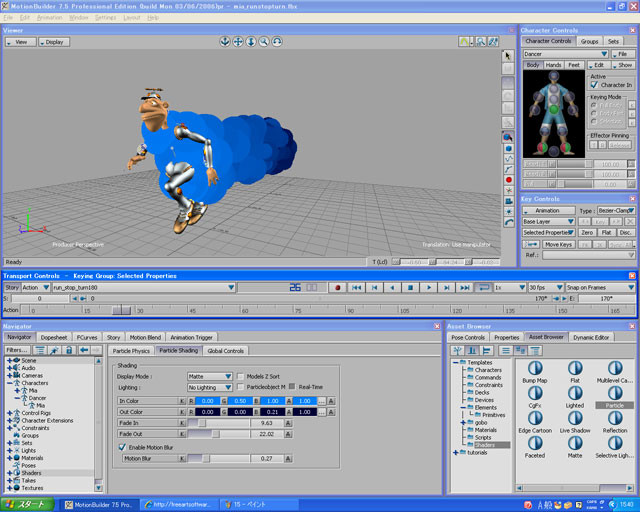Open the Animation menu in menu bar
The height and width of the screenshot is (512, 640).
[49, 18]
